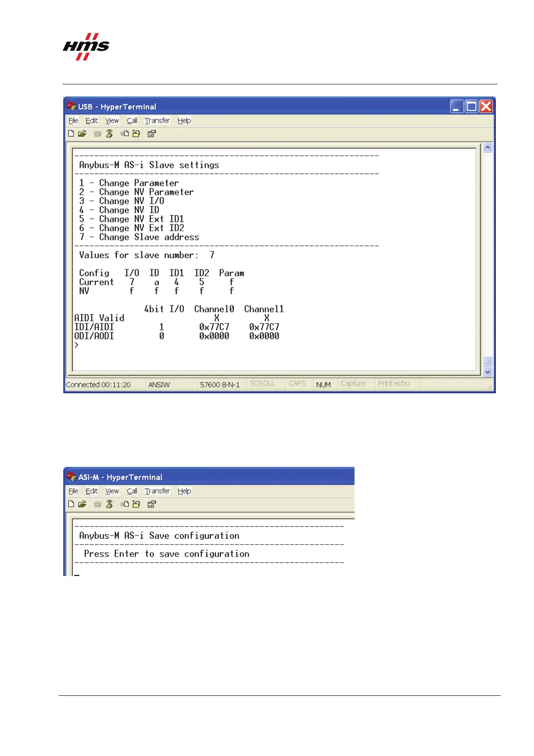Open Transfer menu in USB HyperTerminal

pyautogui.click(x=157, y=120)
